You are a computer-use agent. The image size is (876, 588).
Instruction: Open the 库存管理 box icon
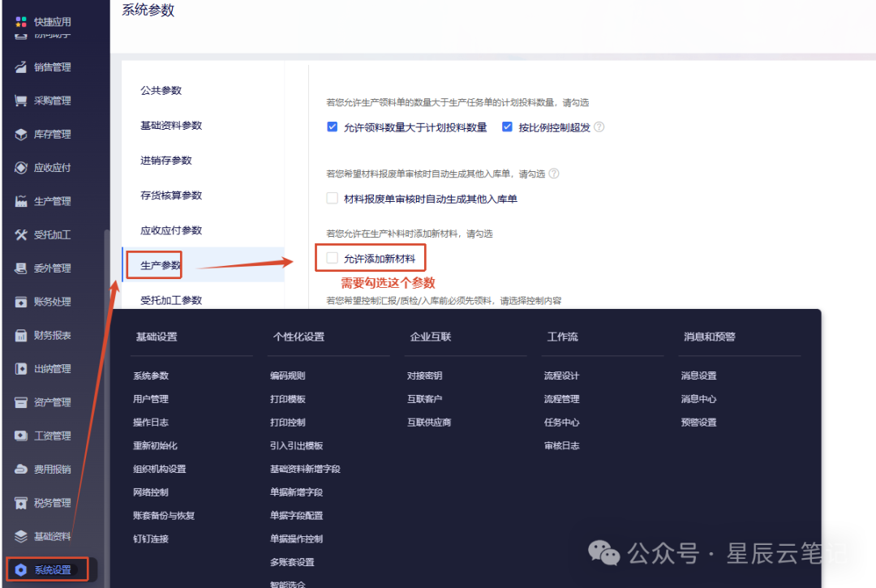20,134
